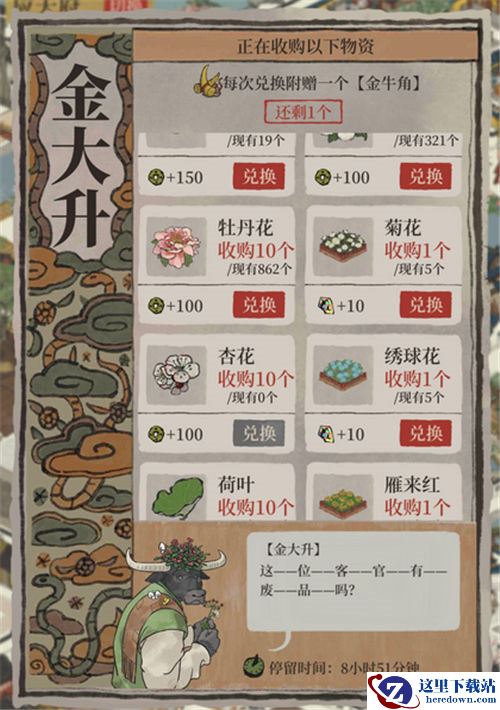
Task: Click the 正在收购以下物资 header banner
Action: click(x=305, y=46)
